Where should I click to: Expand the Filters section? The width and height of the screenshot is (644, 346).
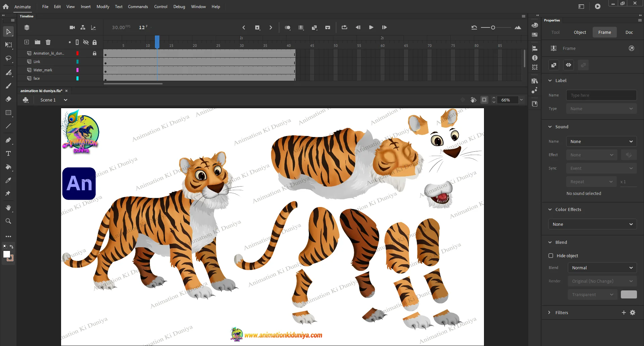[x=549, y=313]
